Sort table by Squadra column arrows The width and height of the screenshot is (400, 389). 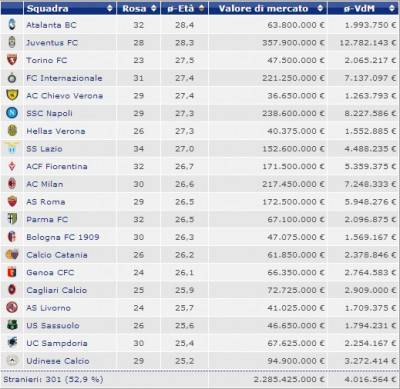[110, 9]
